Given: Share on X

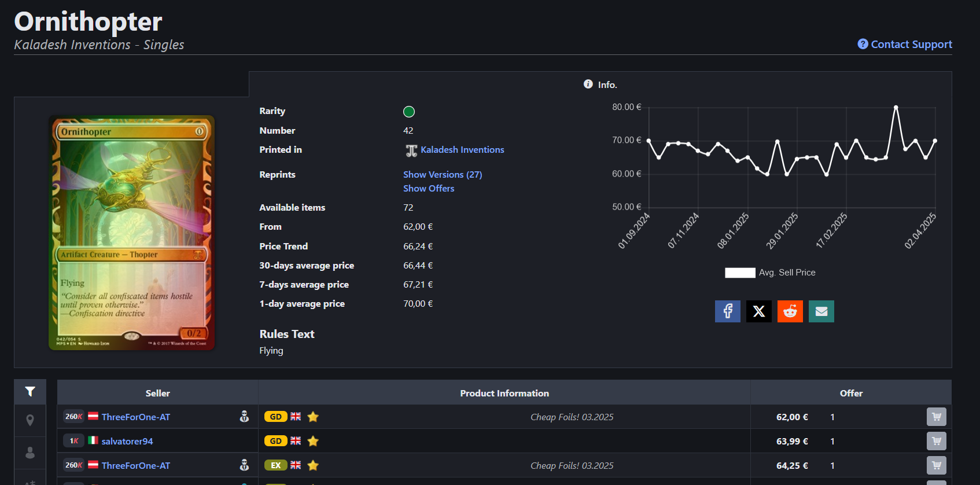Looking at the screenshot, I should 759,311.
